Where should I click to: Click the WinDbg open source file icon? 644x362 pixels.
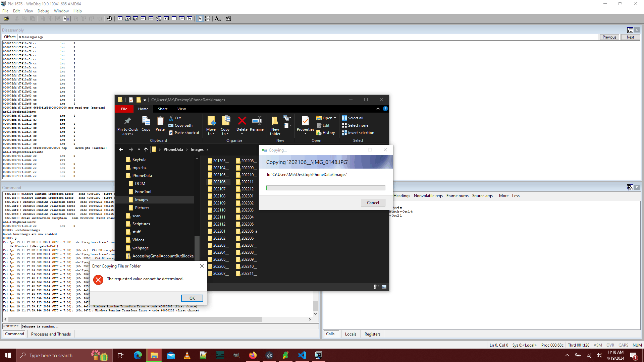[6, 19]
